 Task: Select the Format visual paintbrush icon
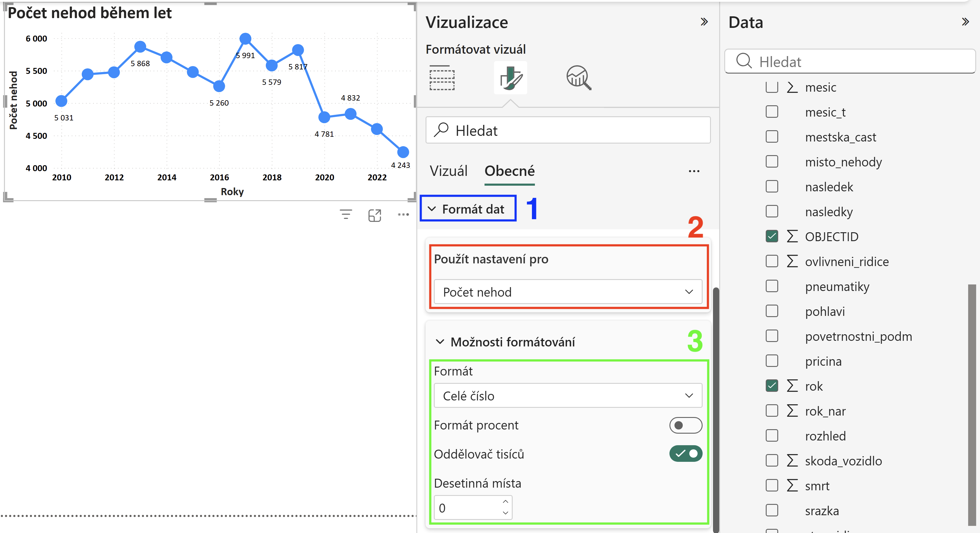click(x=511, y=78)
